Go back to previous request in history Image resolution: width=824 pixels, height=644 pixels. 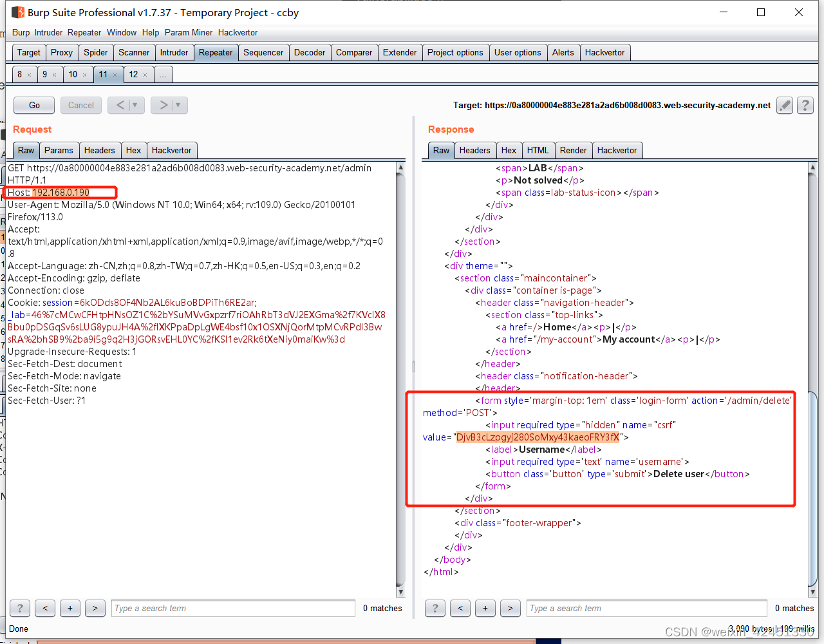pyautogui.click(x=119, y=105)
